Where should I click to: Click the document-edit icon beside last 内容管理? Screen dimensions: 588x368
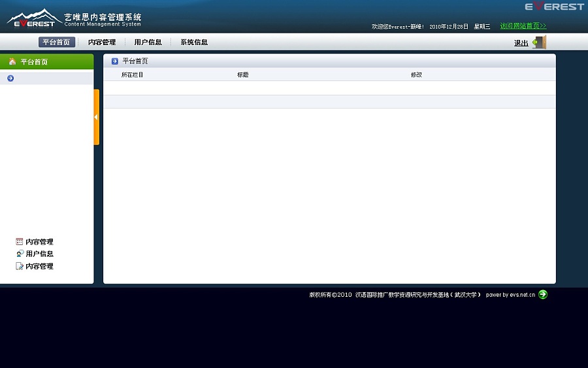point(20,266)
